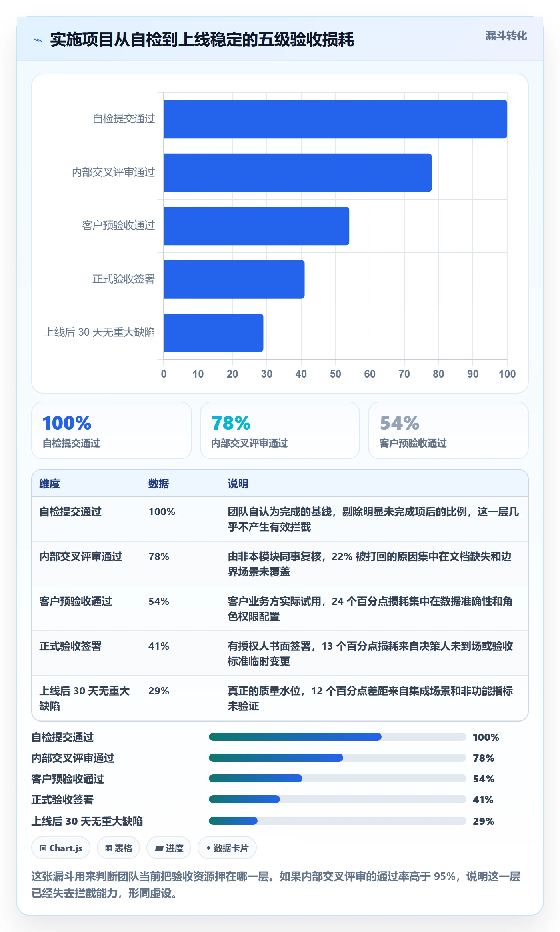
Task: Open the 78% 内部交叉评审通过 data card
Action: coord(280,430)
